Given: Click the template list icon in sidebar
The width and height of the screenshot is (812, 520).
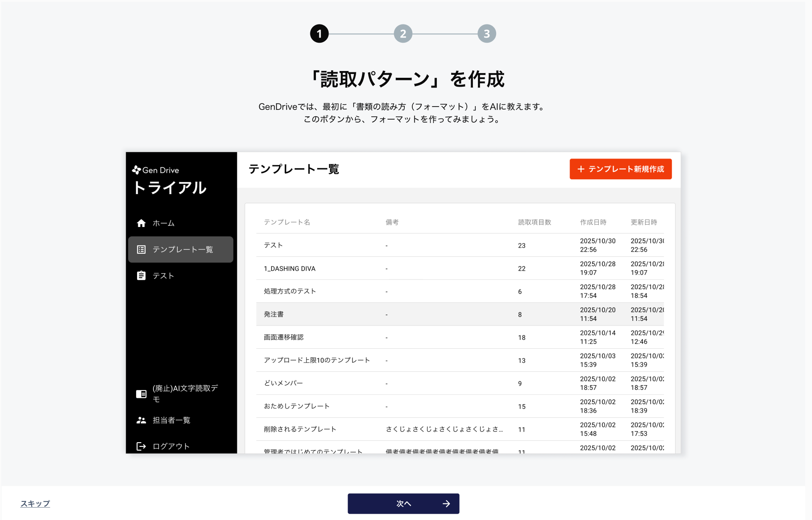Looking at the screenshot, I should click(141, 249).
